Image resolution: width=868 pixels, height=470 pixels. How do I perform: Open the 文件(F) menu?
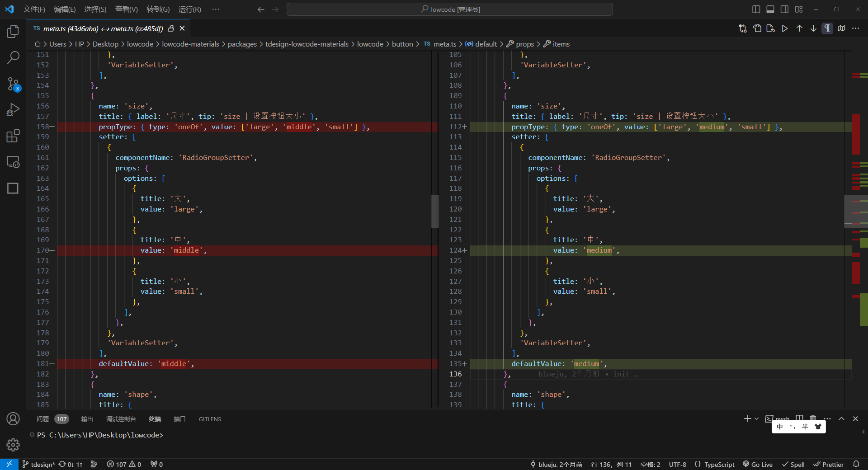pyautogui.click(x=34, y=9)
